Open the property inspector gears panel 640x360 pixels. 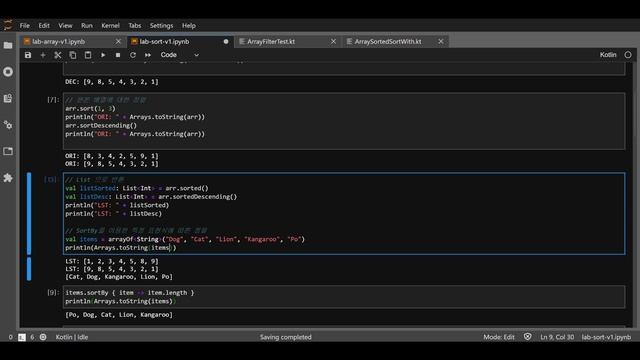[8, 125]
